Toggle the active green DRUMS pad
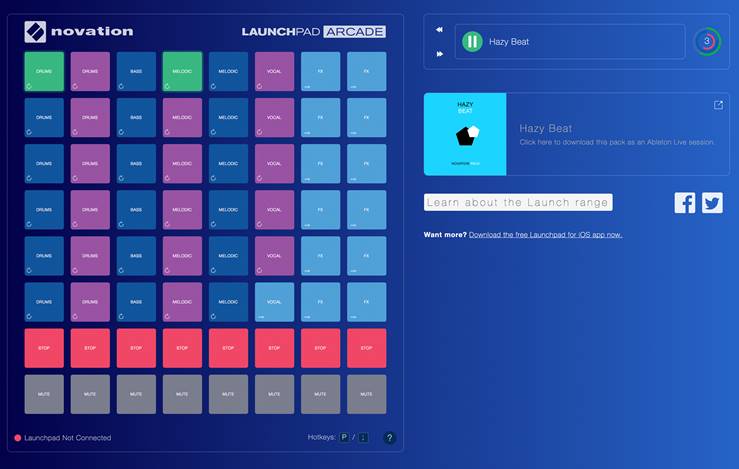This screenshot has height=469, width=739. point(44,71)
